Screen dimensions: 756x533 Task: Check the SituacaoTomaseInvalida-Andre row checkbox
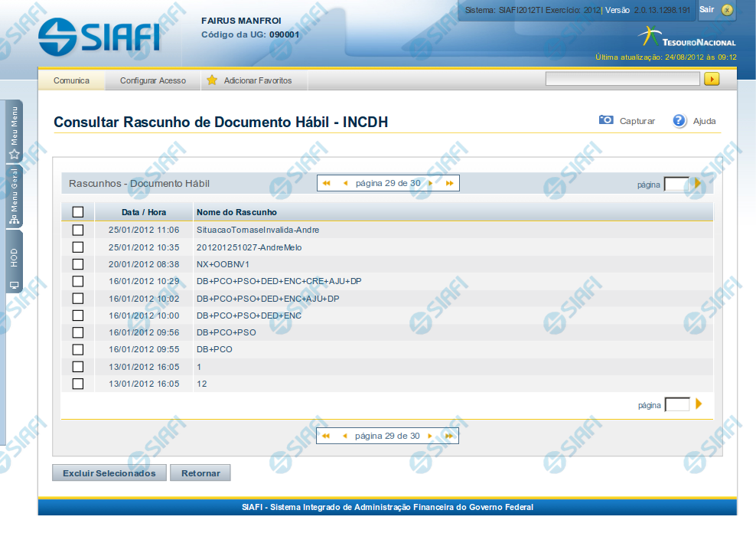click(77, 230)
